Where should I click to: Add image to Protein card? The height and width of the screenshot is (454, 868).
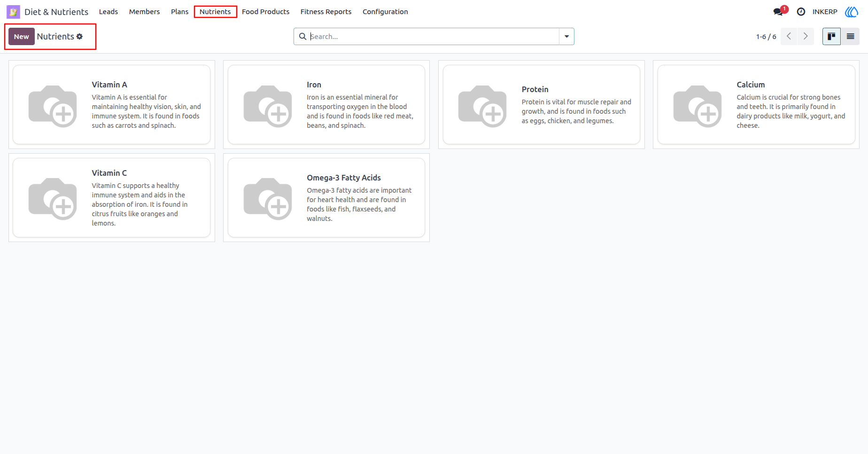[482, 106]
